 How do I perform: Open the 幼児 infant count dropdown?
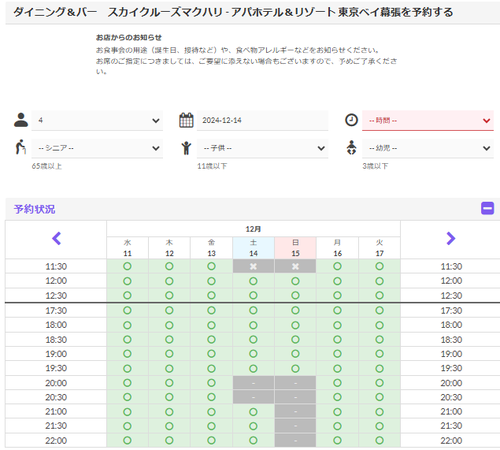tap(428, 148)
